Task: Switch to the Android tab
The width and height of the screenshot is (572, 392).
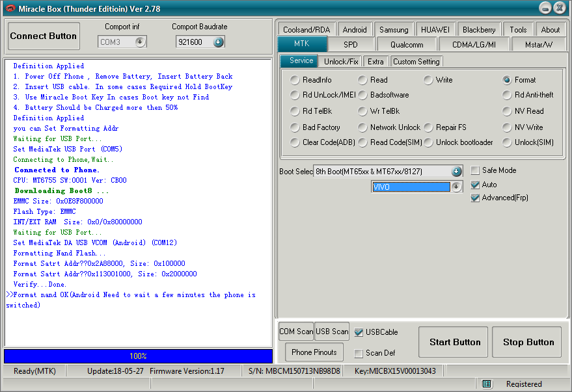Action: coord(355,29)
